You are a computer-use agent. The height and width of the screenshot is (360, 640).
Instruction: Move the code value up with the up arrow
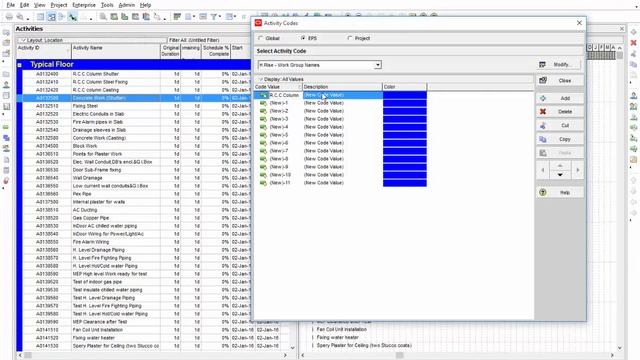560,166
